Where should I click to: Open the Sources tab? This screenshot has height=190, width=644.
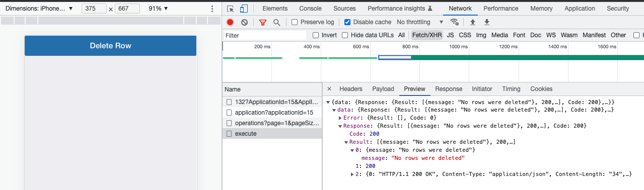pyautogui.click(x=344, y=9)
